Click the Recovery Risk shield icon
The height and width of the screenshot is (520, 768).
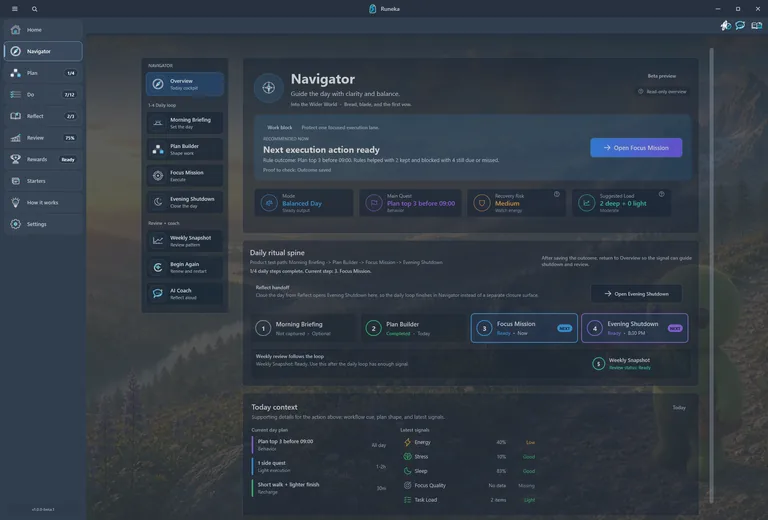tap(481, 203)
